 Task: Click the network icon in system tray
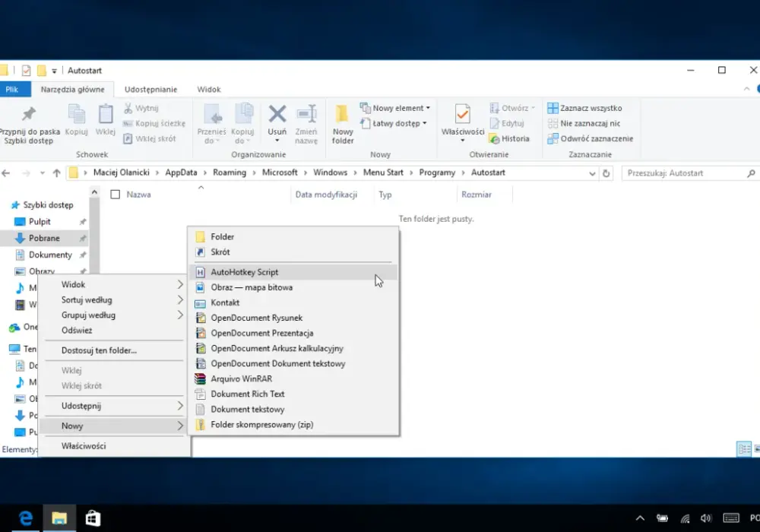click(x=685, y=518)
